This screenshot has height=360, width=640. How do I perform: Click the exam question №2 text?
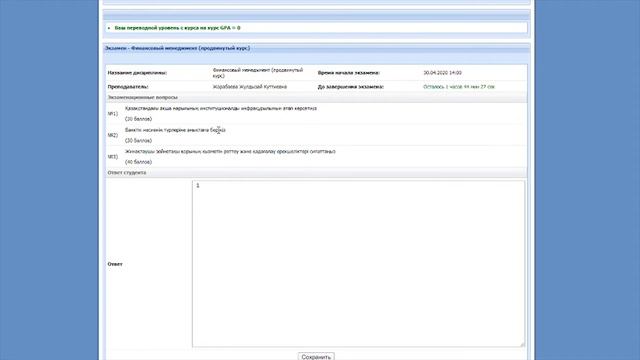[175, 130]
